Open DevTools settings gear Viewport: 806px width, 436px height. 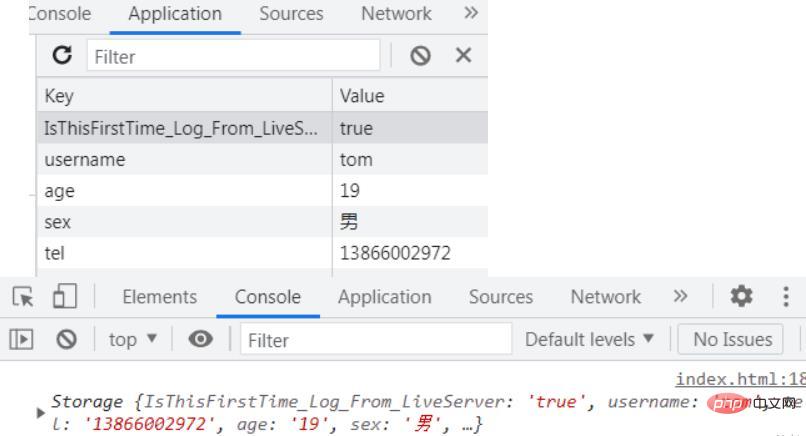coord(741,297)
